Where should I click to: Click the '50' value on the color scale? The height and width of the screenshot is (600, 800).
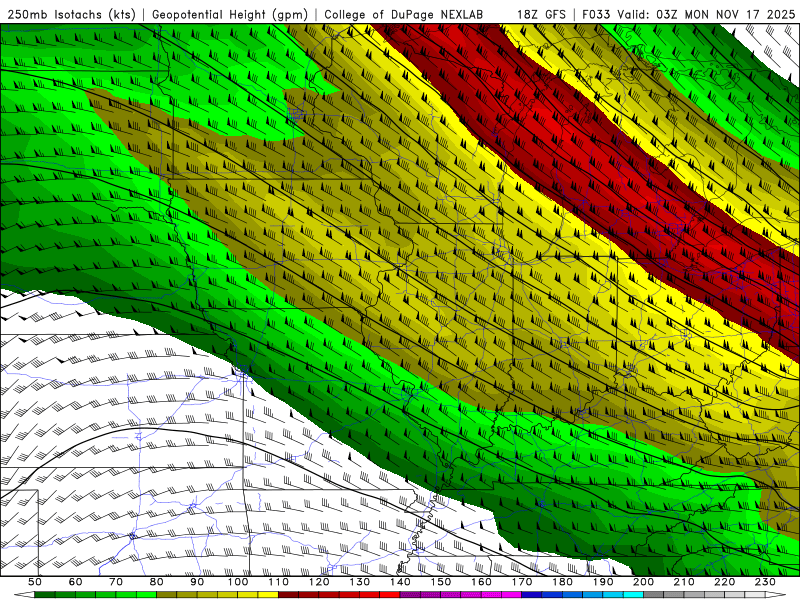35,582
